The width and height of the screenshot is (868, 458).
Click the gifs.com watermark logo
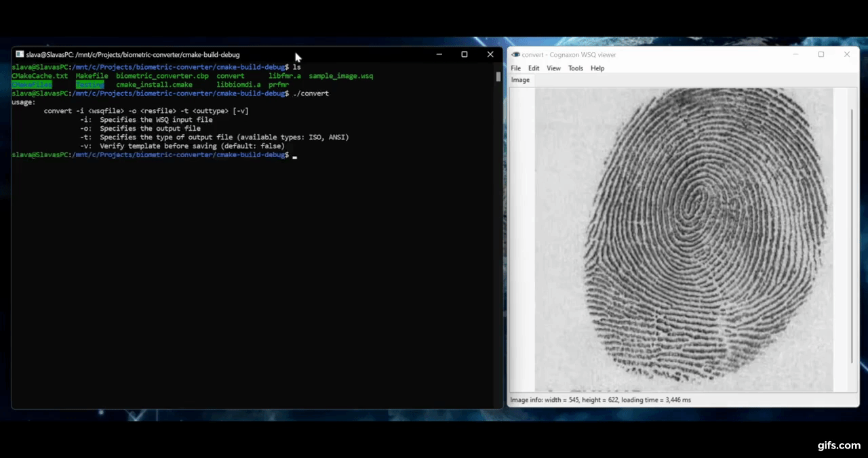pos(839,445)
